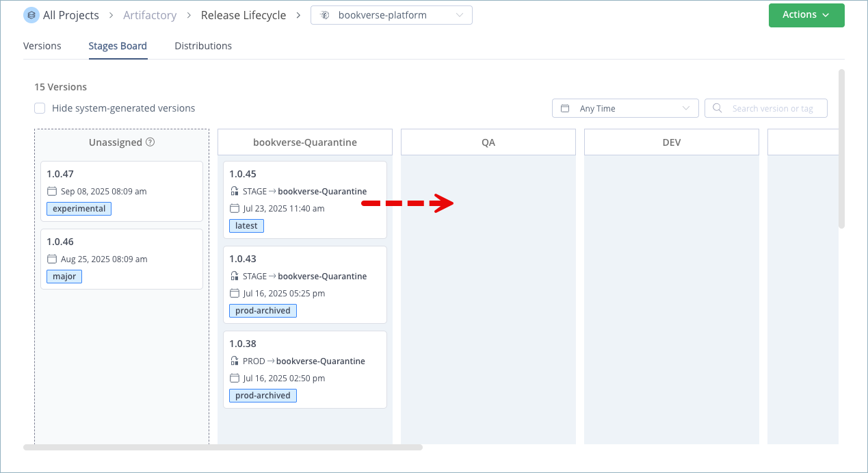Screen dimensions: 868x473
Task: Switch to the Distributions tab
Action: pyautogui.click(x=203, y=46)
